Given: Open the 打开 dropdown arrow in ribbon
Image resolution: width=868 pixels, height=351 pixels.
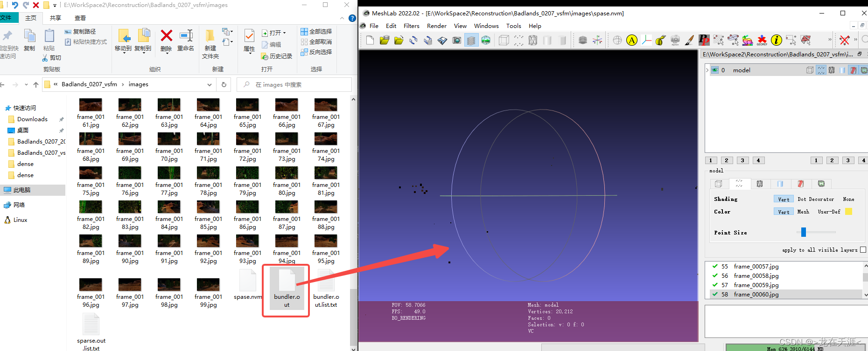Looking at the screenshot, I should (284, 33).
